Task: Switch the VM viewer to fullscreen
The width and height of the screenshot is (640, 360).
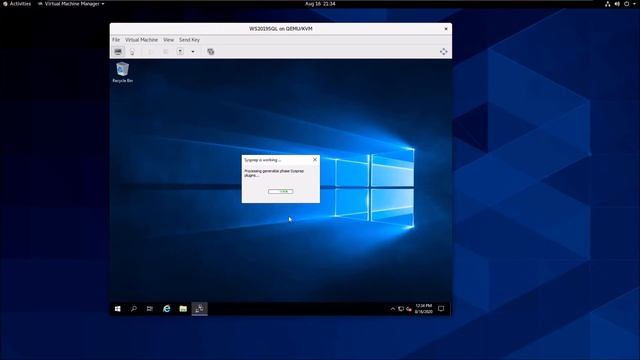Action: [443, 52]
